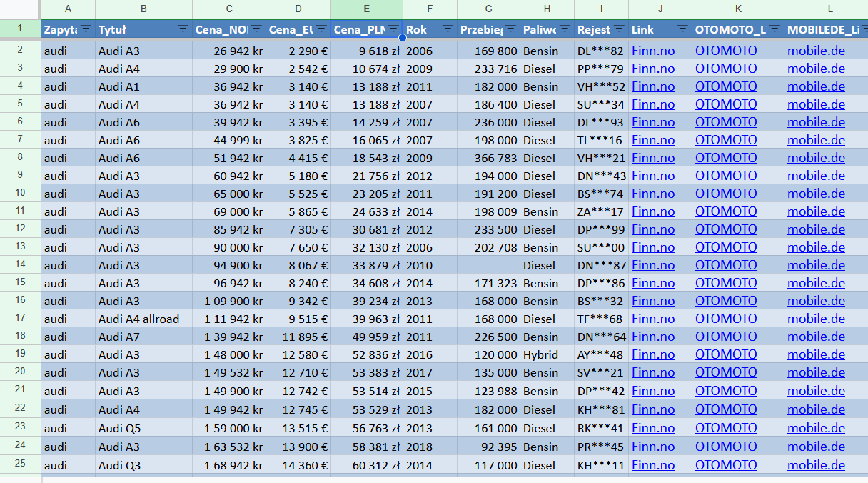868x483 pixels.
Task: Expand the Cena_EUR filter dropdown
Action: (x=321, y=29)
